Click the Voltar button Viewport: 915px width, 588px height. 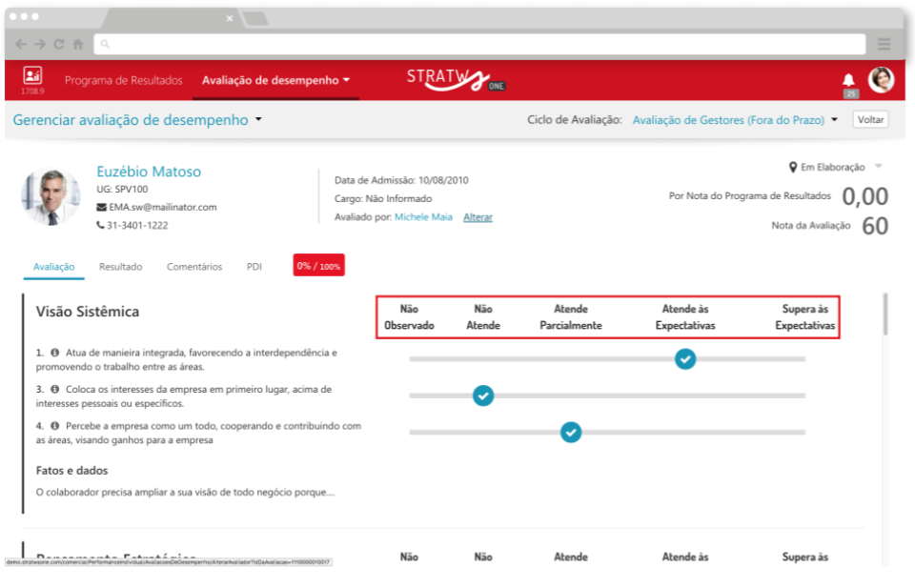click(x=869, y=120)
